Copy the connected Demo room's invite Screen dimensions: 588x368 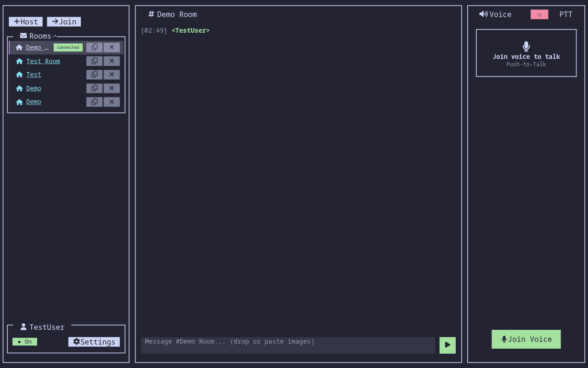click(94, 47)
